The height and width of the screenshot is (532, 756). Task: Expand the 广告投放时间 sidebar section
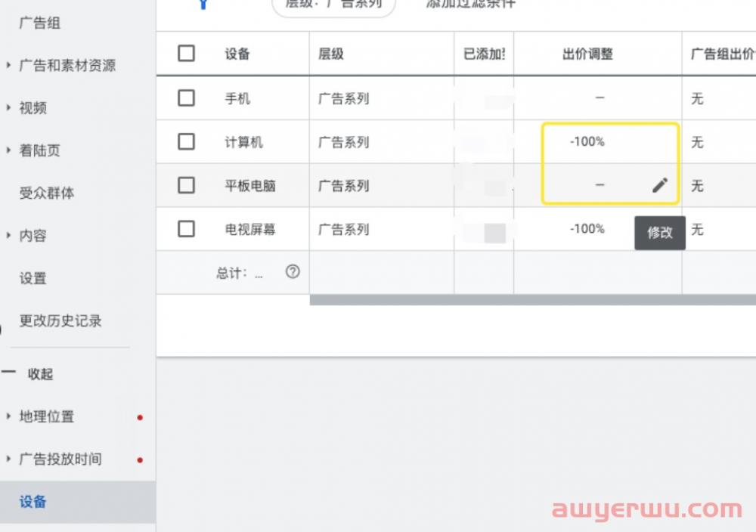point(8,459)
